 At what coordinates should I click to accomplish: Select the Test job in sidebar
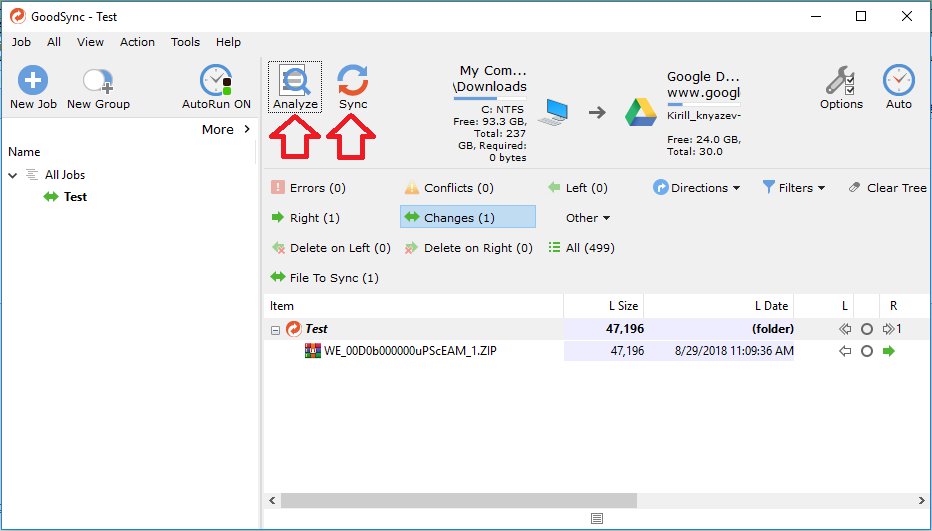[75, 197]
